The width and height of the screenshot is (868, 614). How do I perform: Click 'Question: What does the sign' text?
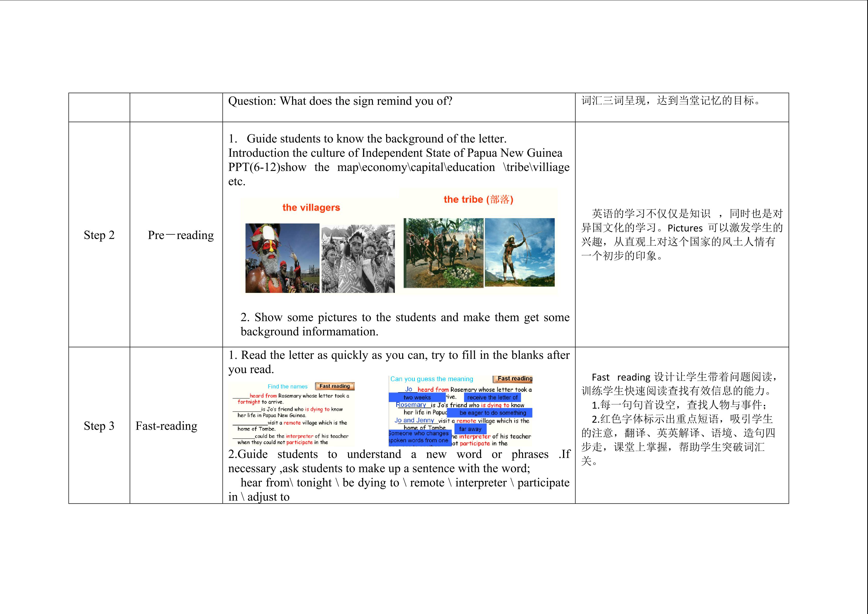click(340, 101)
